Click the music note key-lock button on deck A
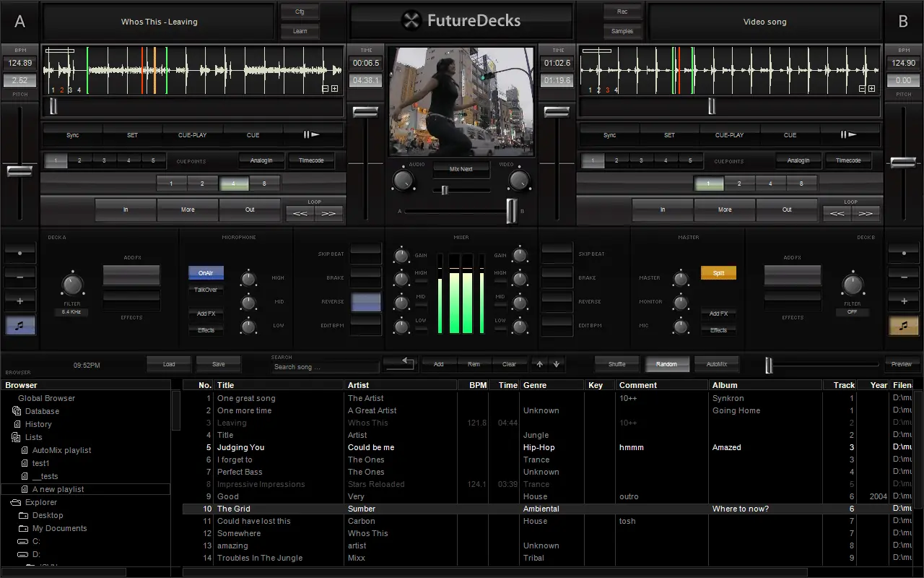The width and height of the screenshot is (924, 578). [x=19, y=325]
